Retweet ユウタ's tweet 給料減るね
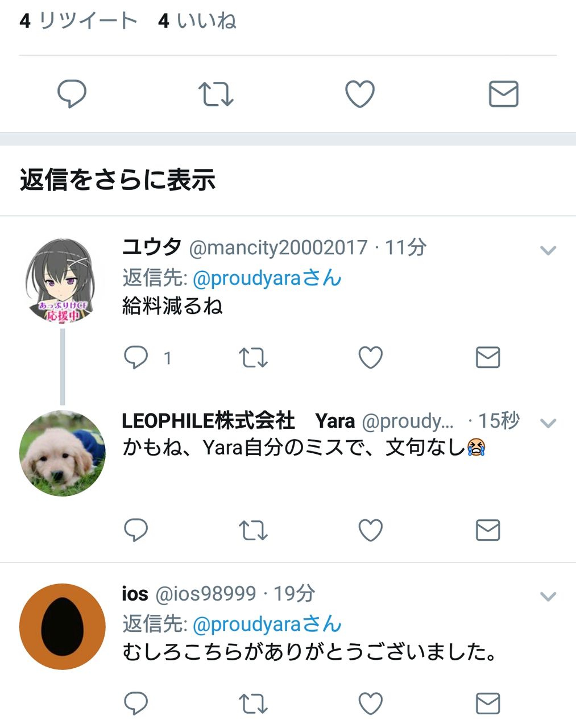Screen dimensions: 576x728 (x=253, y=358)
